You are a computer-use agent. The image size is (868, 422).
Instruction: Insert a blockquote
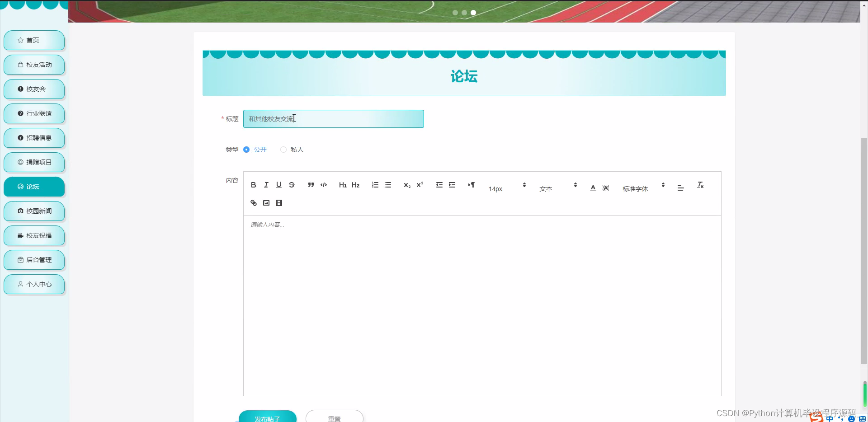[x=311, y=185]
